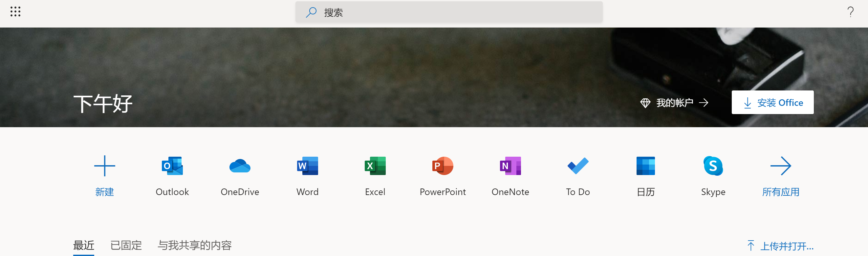
Task: Open the 日历 calendar icon
Action: coord(646,166)
